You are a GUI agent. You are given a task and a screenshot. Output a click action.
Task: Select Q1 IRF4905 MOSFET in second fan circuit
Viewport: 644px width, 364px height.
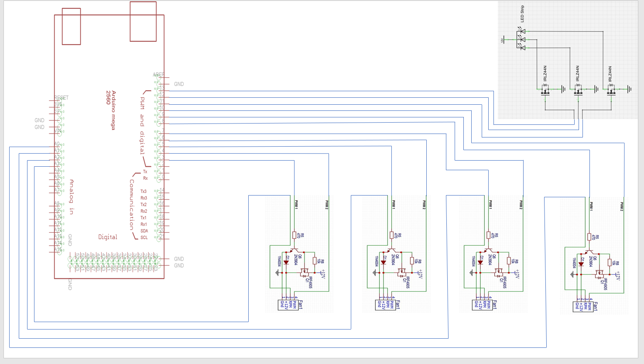coord(401,273)
